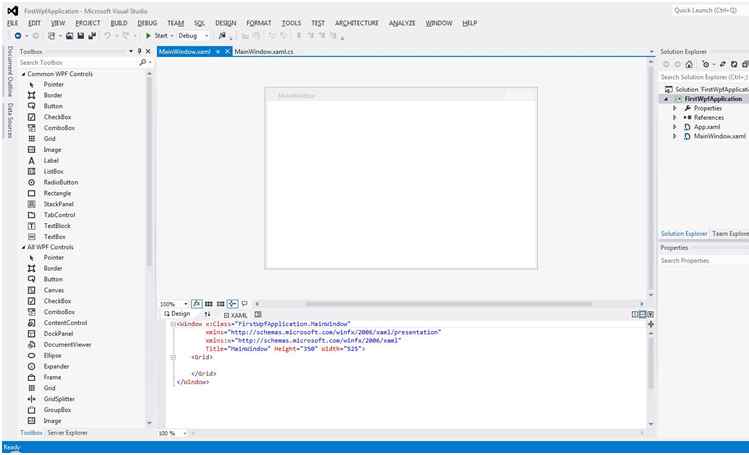
Task: Expand MainWindow.xaml node in Solution Explorer
Action: coord(674,136)
